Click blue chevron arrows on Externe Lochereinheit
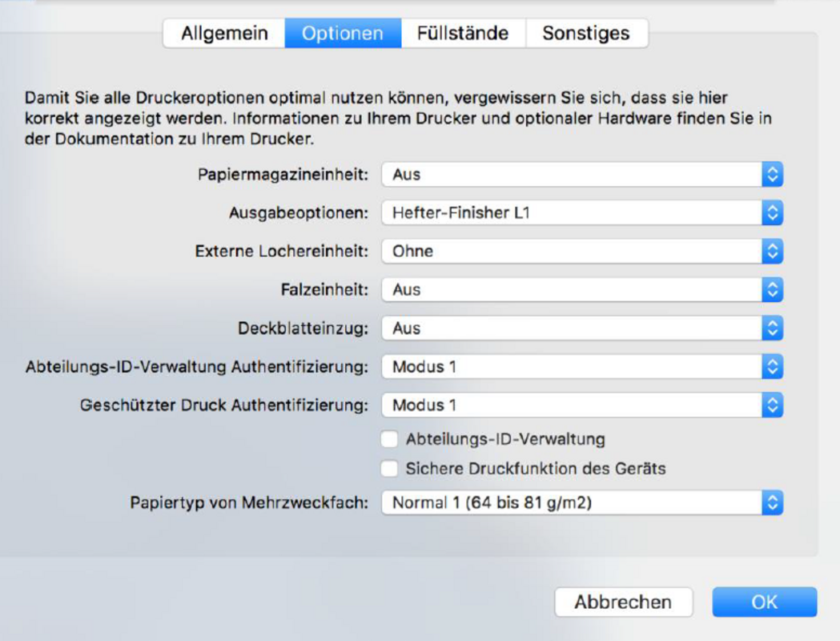Screen dimensions: 840x641 772,252
